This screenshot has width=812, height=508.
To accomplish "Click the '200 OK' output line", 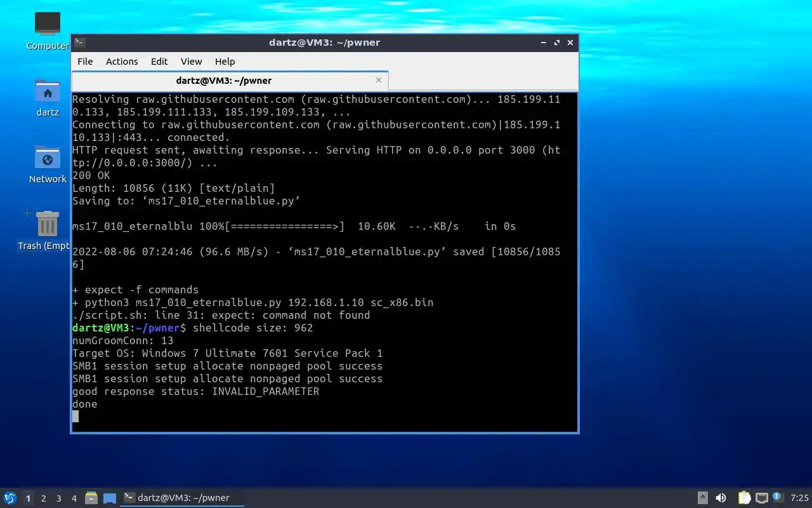I will [91, 175].
